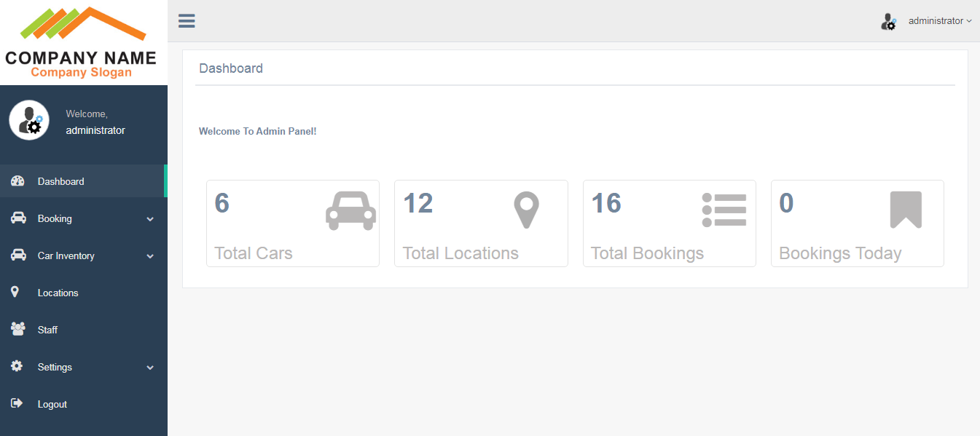Image resolution: width=980 pixels, height=436 pixels.
Task: Open the Staff page from sidebar
Action: (x=47, y=329)
